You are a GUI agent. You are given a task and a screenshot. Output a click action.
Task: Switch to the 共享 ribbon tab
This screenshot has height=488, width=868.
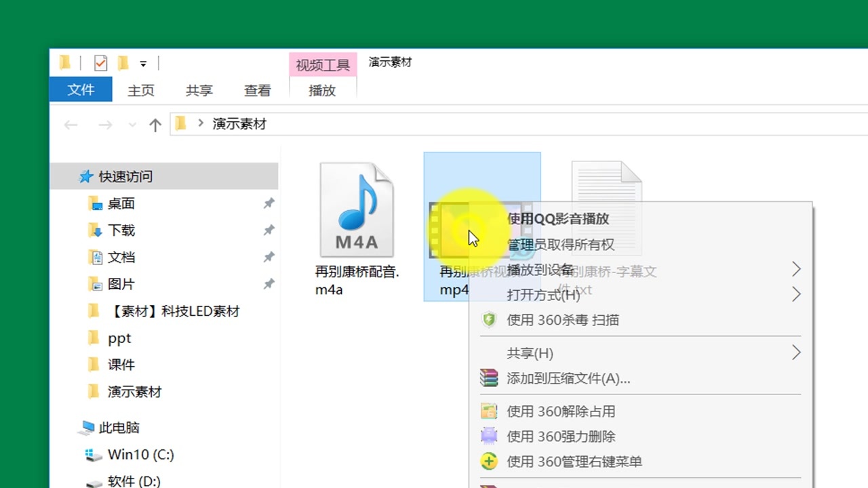pyautogui.click(x=199, y=90)
